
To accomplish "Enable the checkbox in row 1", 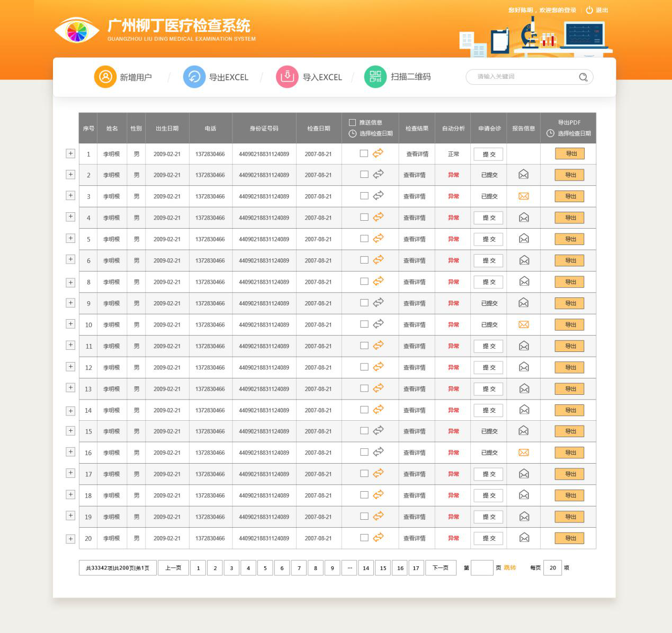I will pos(364,153).
